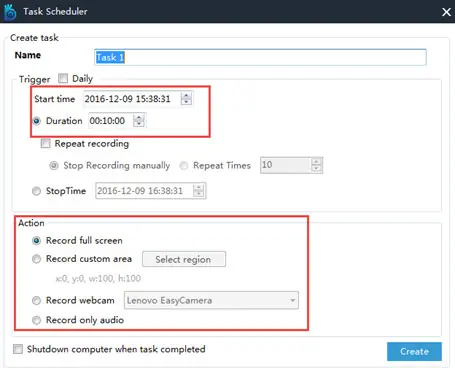The image size is (455, 372).
Task: Pick Record only audio option
Action: [x=36, y=320]
